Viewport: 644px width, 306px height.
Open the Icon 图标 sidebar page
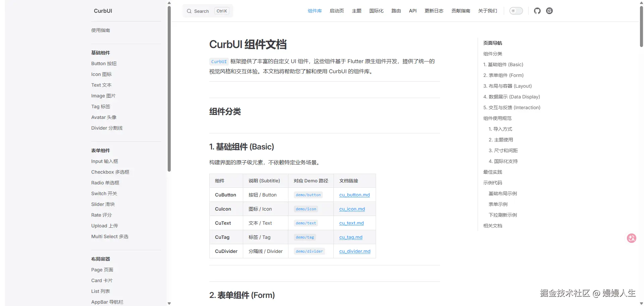click(x=101, y=74)
